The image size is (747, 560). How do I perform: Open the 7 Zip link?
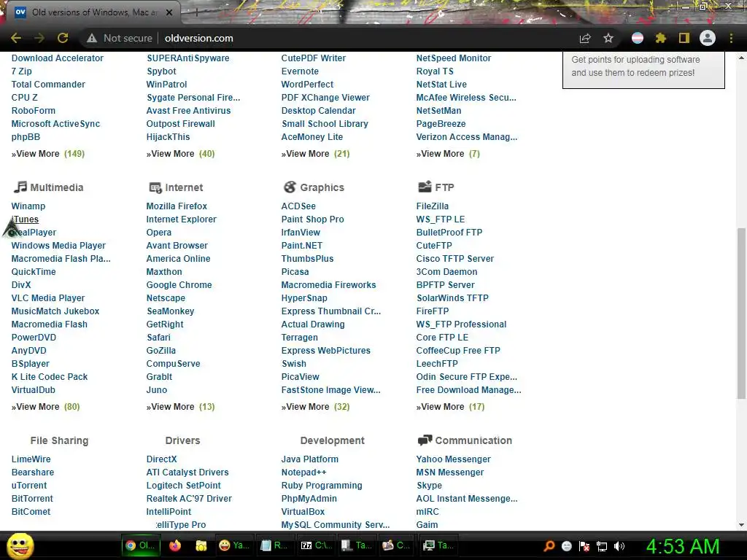coord(21,71)
